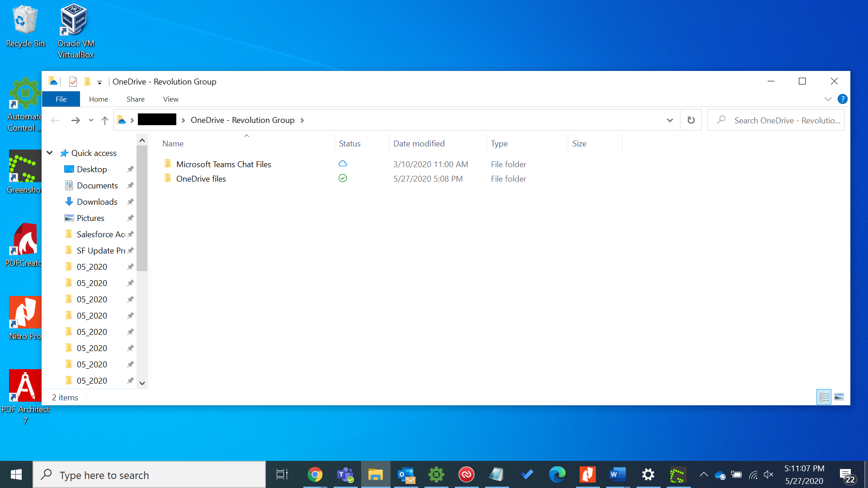868x488 pixels.
Task: Sort by Type column header
Action: click(x=500, y=144)
